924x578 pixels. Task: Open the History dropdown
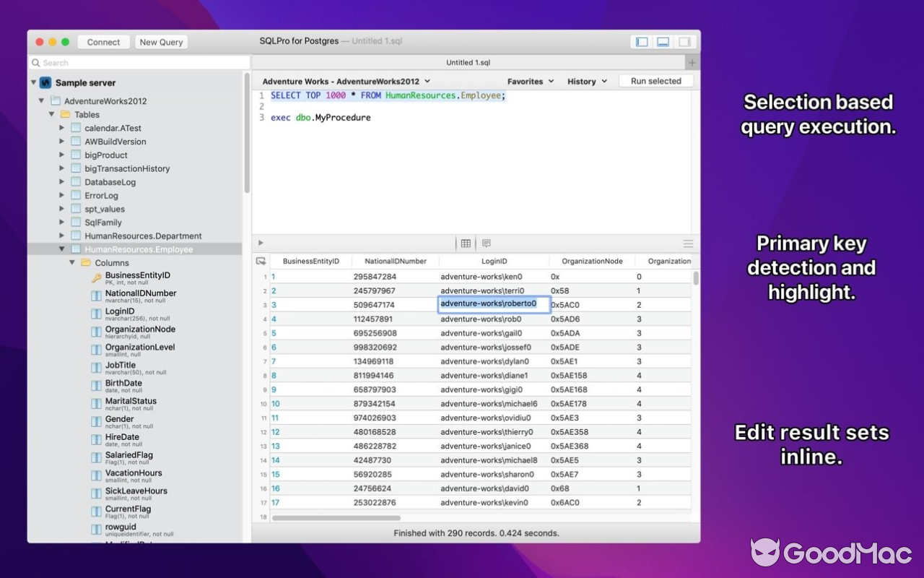(x=586, y=81)
